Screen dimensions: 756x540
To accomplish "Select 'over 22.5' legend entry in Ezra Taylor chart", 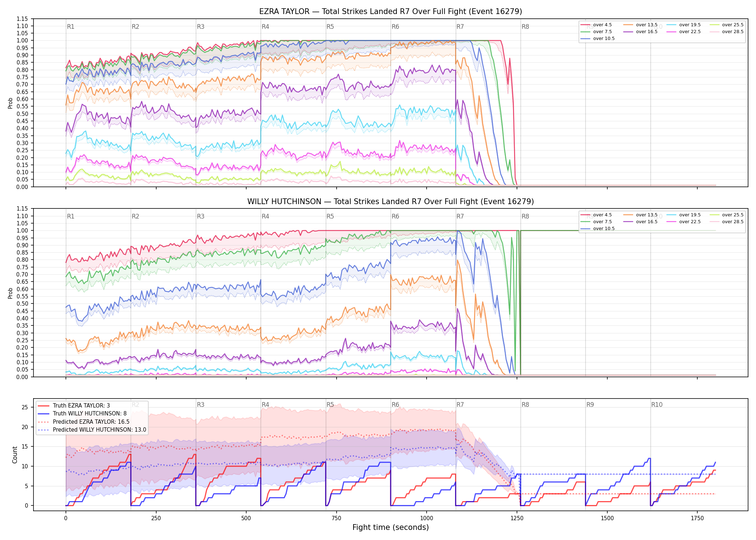I will 684,32.
